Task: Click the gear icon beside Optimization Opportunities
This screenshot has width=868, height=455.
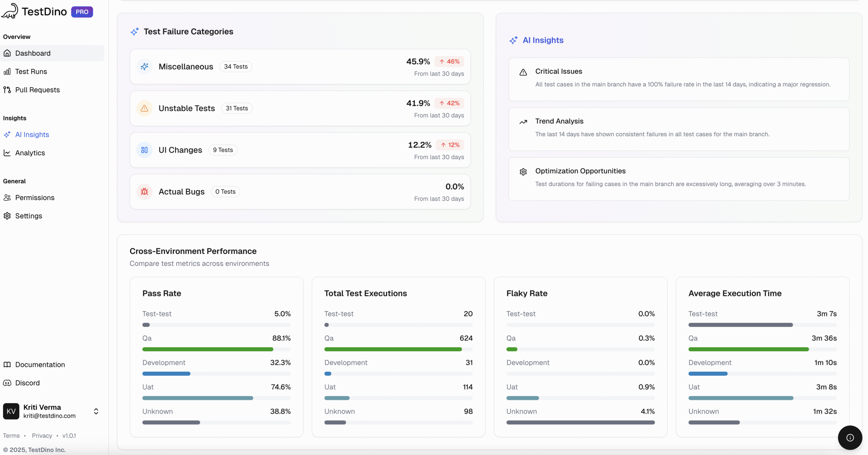Action: [x=523, y=172]
